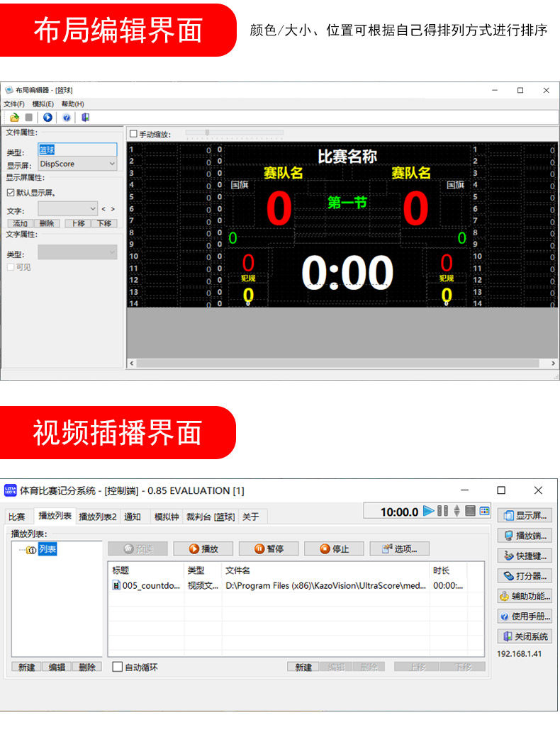Toggle the 可见 visible checkbox

point(11,267)
